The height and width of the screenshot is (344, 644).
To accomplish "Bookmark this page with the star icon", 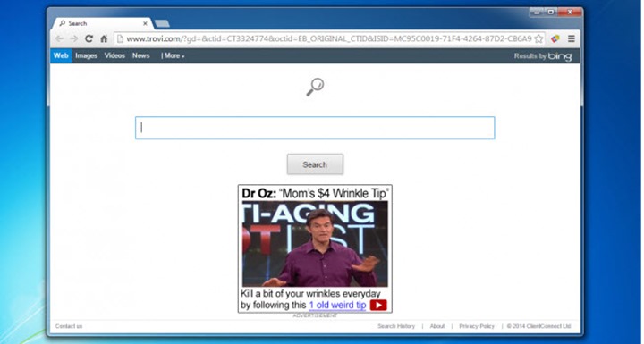I will tap(538, 38).
